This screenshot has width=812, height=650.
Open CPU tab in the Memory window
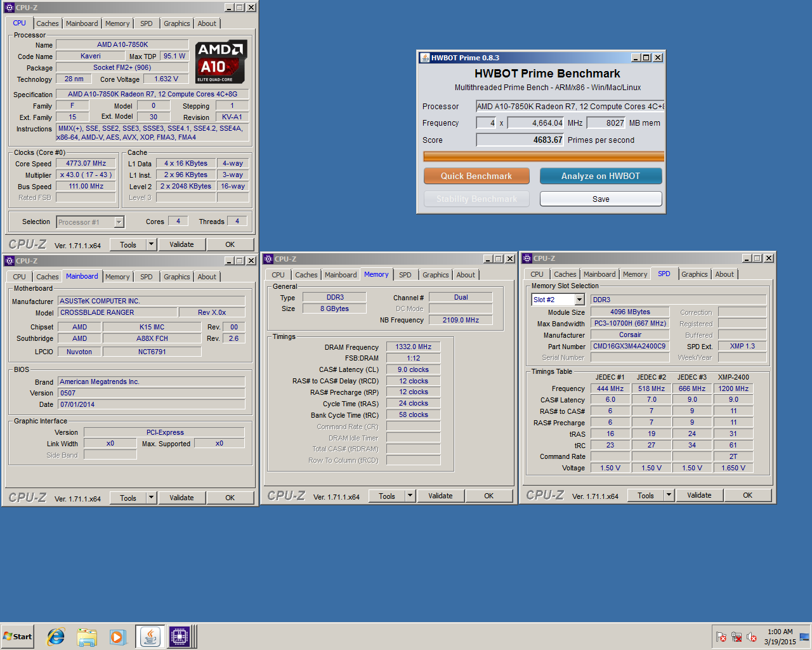[278, 275]
